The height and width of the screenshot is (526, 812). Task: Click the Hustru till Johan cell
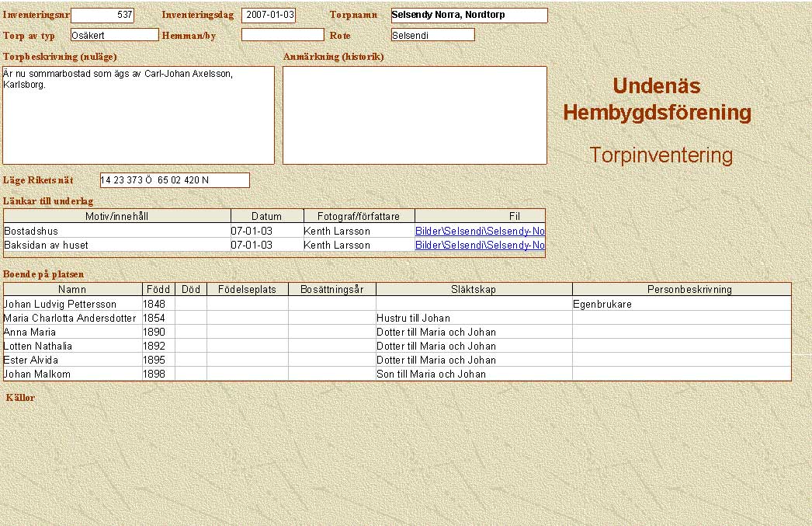pos(474,318)
